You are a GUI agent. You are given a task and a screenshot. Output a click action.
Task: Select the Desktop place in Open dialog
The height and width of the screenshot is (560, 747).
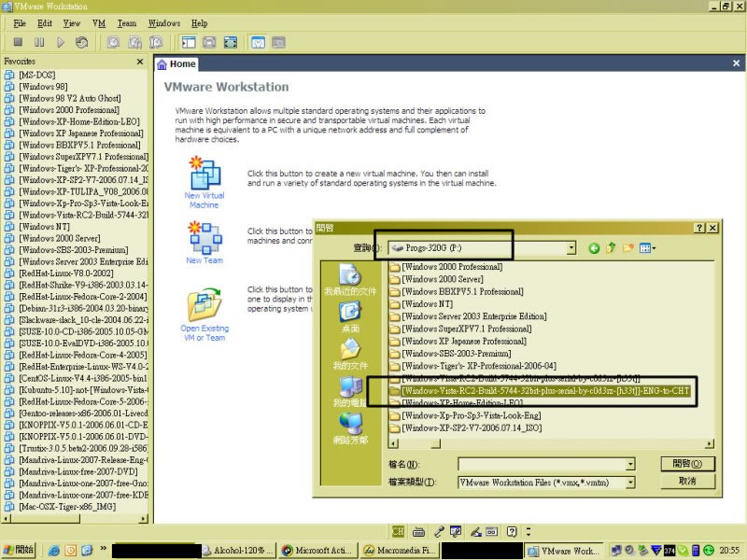(x=350, y=317)
